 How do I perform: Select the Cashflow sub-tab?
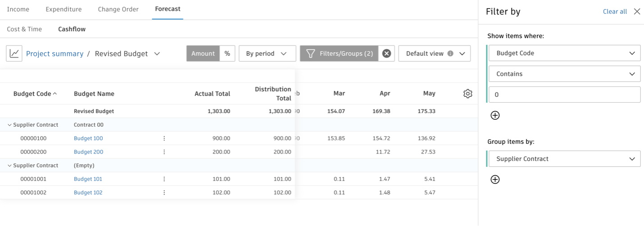click(72, 29)
